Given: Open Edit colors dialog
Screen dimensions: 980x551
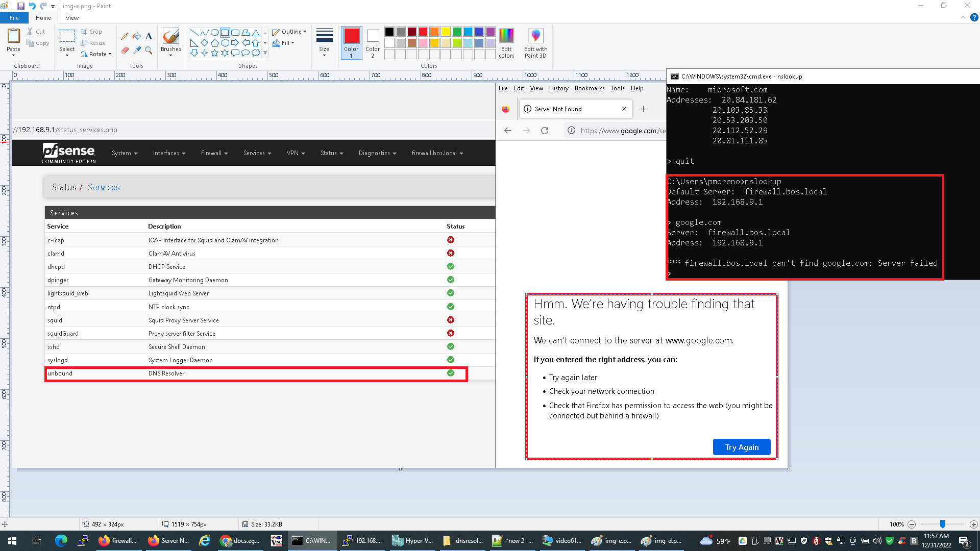Looking at the screenshot, I should [506, 43].
